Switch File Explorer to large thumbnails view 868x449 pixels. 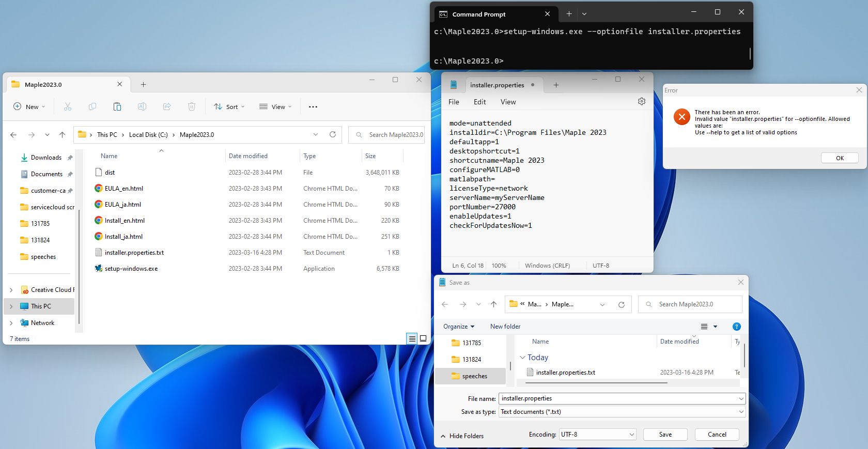pyautogui.click(x=423, y=338)
